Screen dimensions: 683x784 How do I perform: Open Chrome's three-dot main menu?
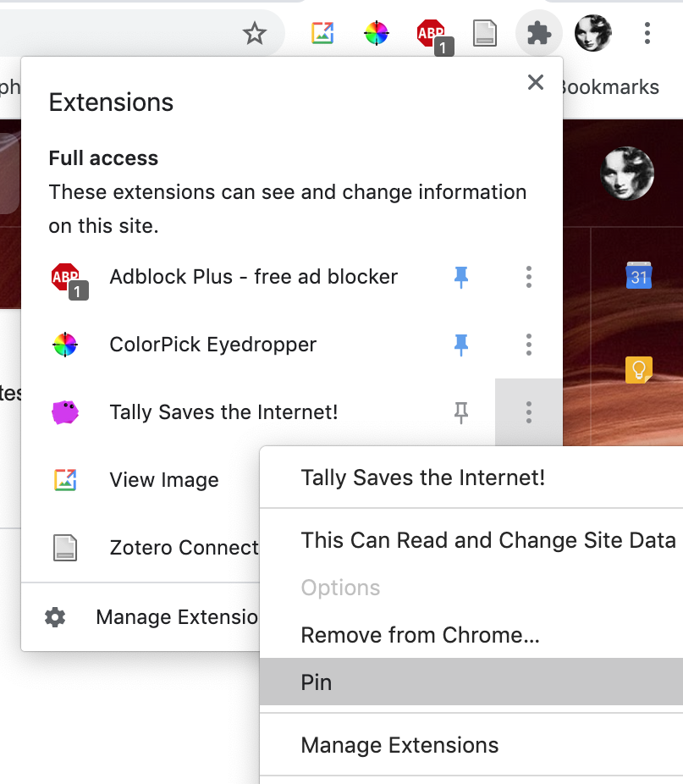[x=647, y=34]
